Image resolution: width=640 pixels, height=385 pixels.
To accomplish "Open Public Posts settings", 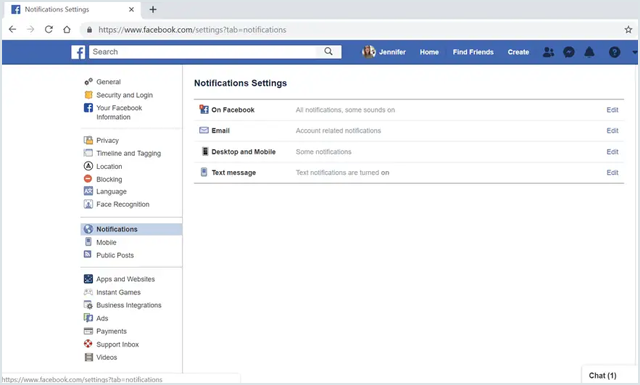I will pyautogui.click(x=115, y=255).
